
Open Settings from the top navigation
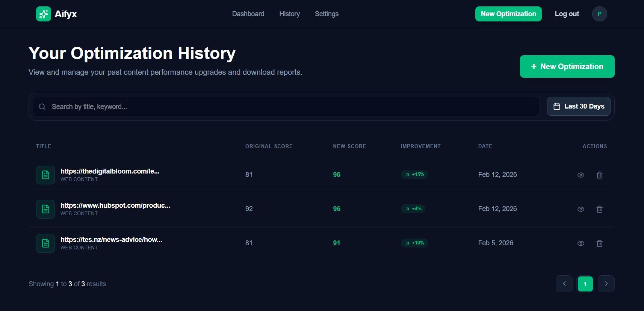coord(327,14)
